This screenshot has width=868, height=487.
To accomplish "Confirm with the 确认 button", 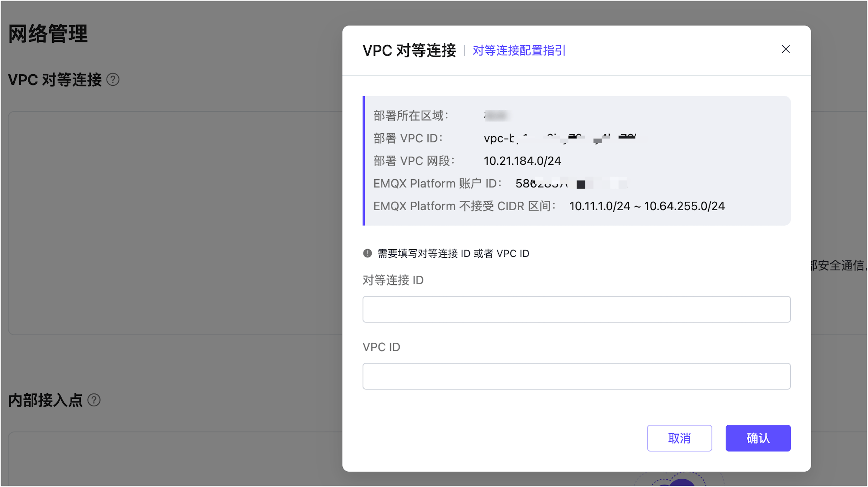I will click(x=758, y=438).
